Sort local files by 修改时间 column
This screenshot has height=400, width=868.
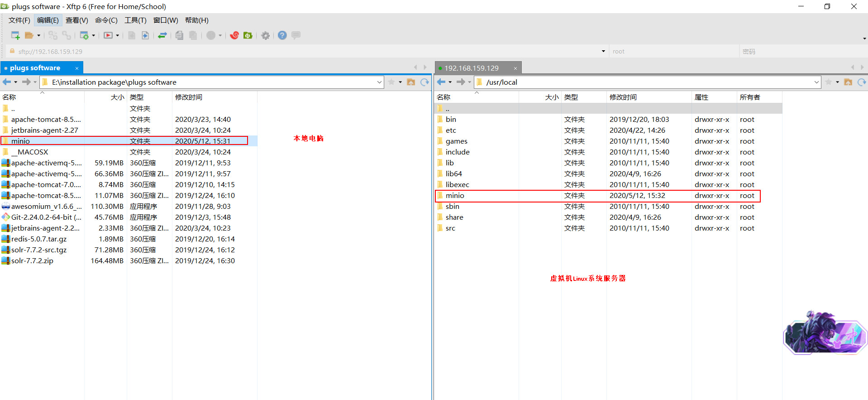coord(215,97)
